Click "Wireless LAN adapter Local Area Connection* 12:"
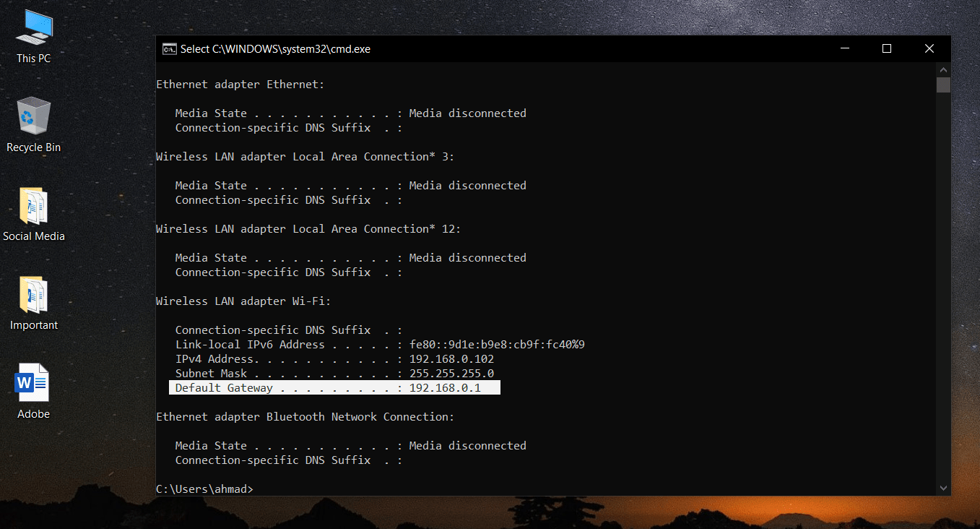Image resolution: width=980 pixels, height=529 pixels. (308, 229)
